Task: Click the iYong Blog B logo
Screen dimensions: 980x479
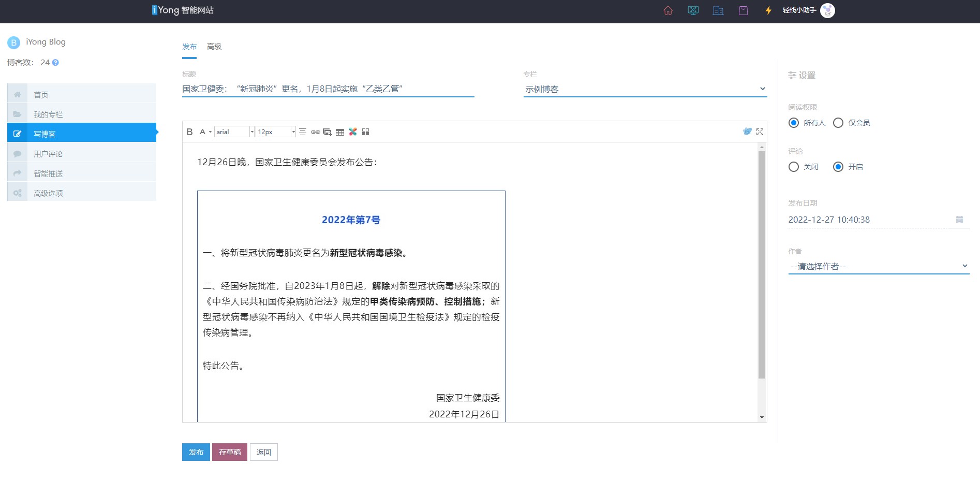Action: pyautogui.click(x=14, y=42)
